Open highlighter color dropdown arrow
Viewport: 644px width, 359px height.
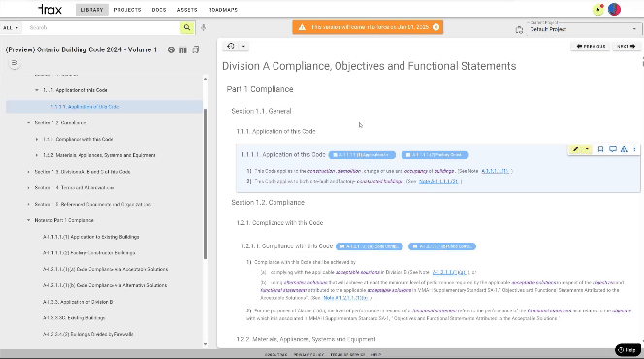[x=587, y=149]
